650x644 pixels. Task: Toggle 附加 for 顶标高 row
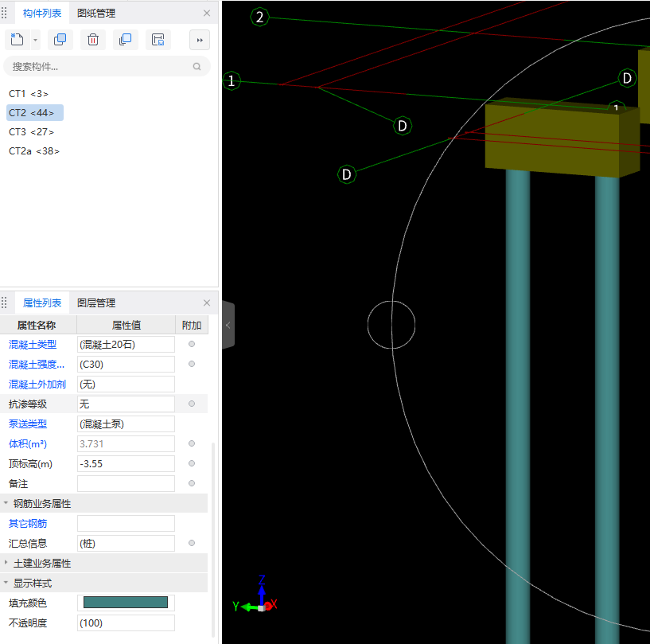point(192,463)
